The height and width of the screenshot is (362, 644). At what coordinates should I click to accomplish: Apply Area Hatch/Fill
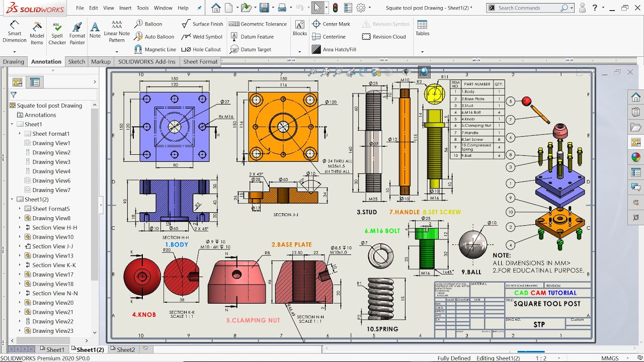pyautogui.click(x=334, y=49)
